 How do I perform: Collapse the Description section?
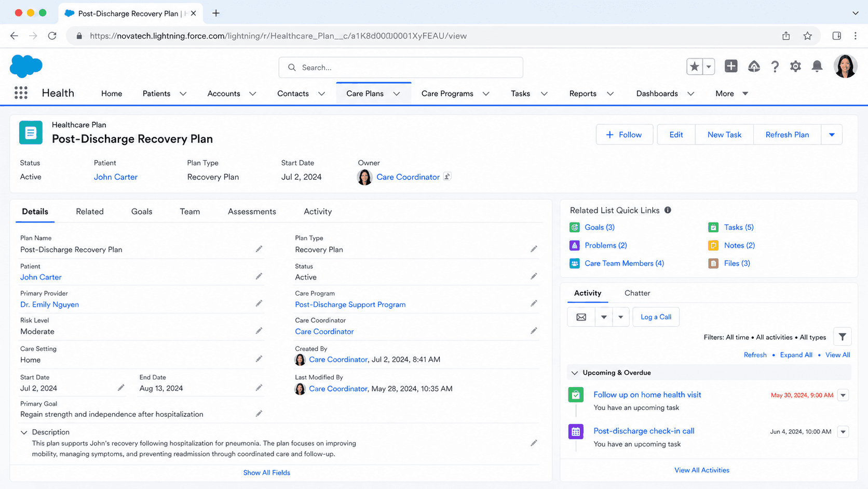(24, 432)
